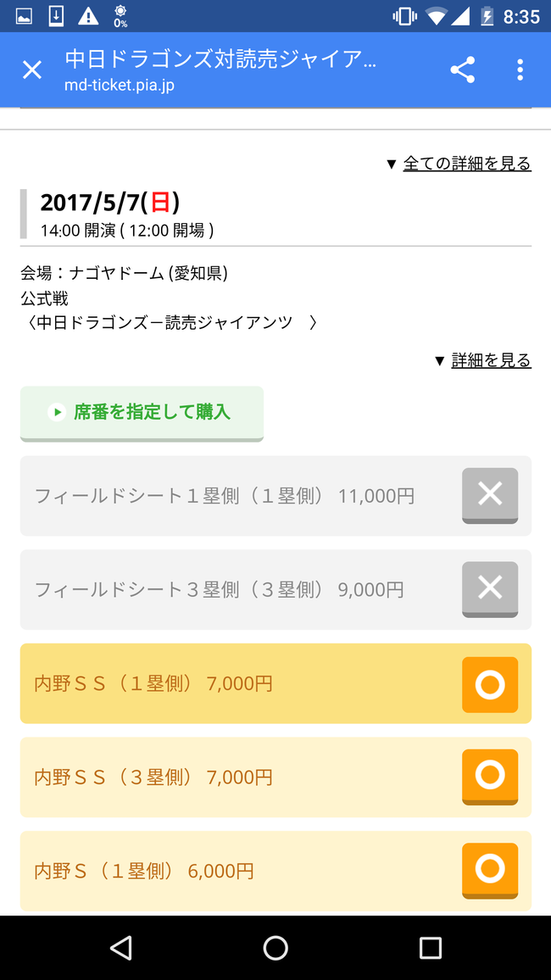Viewport: 551px width, 980px height.
Task: Open the three-dot overflow menu
Action: 520,70
